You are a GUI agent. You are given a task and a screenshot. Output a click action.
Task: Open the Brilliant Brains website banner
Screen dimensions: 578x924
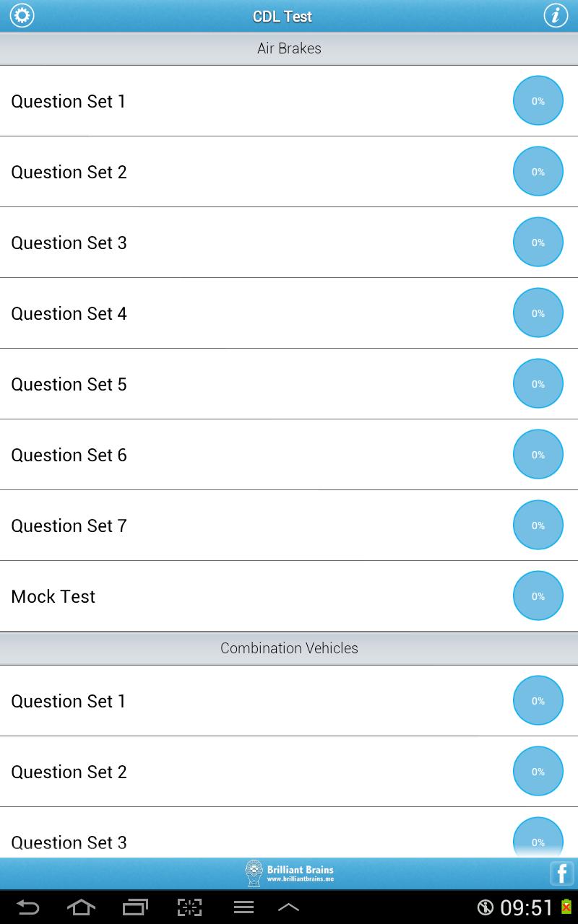[x=289, y=873]
